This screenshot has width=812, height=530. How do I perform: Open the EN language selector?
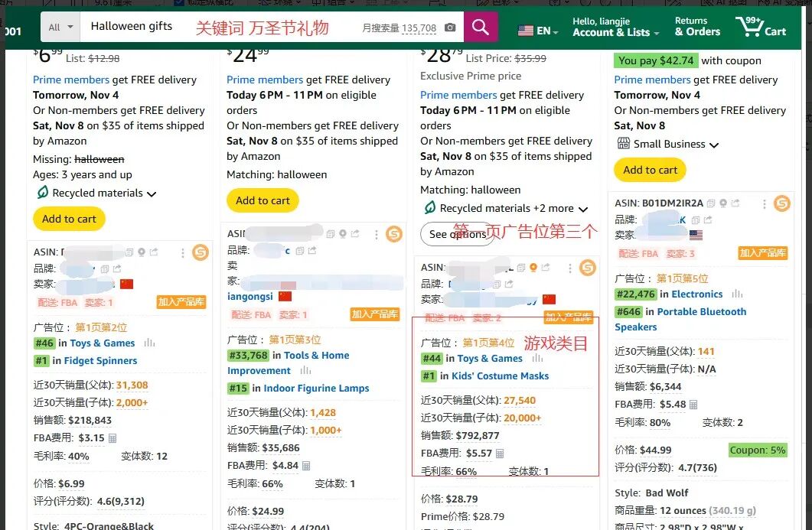coord(538,31)
